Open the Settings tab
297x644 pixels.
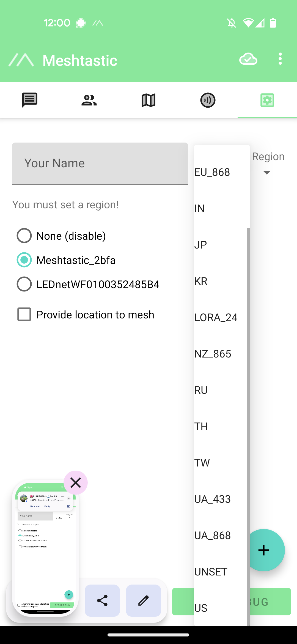(x=267, y=100)
